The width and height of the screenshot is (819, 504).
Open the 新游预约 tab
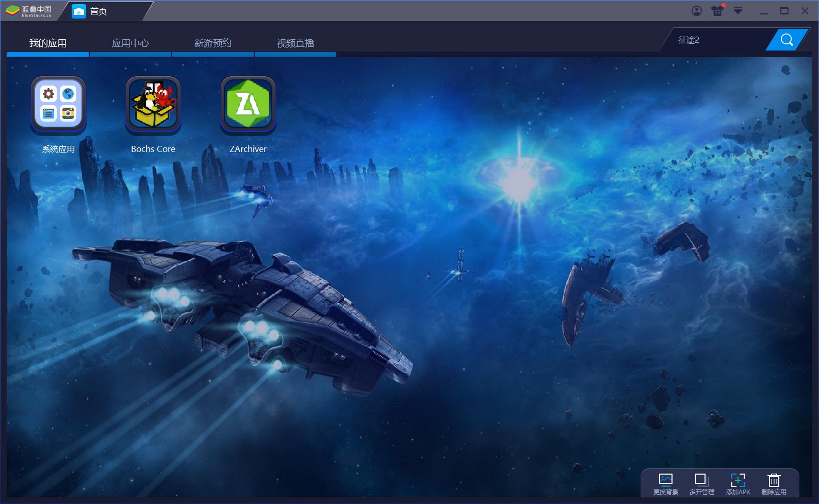coord(212,43)
